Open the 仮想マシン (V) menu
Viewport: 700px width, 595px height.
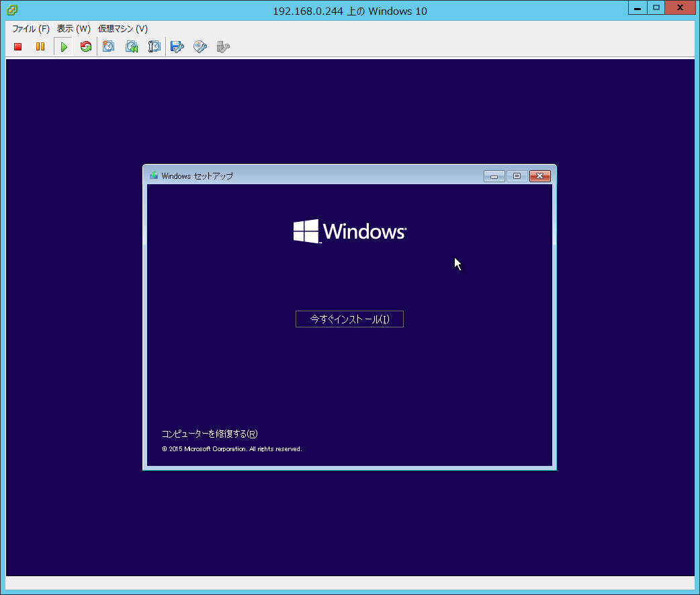pyautogui.click(x=123, y=29)
